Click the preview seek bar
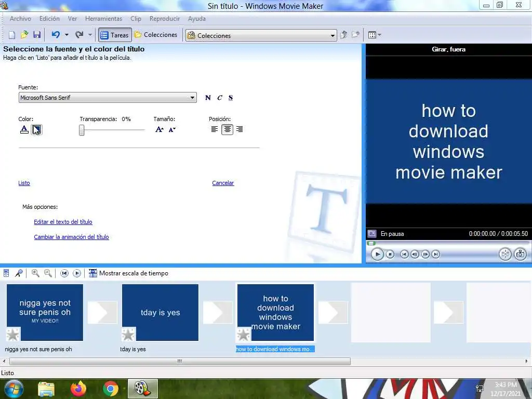Screen dimensions: 532x399 point(447,243)
